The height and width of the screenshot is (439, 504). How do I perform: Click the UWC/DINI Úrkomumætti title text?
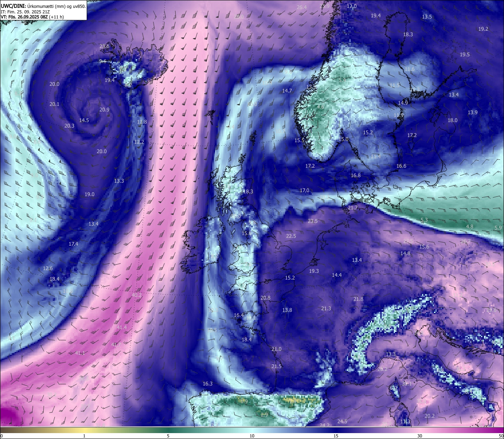coord(43,6)
